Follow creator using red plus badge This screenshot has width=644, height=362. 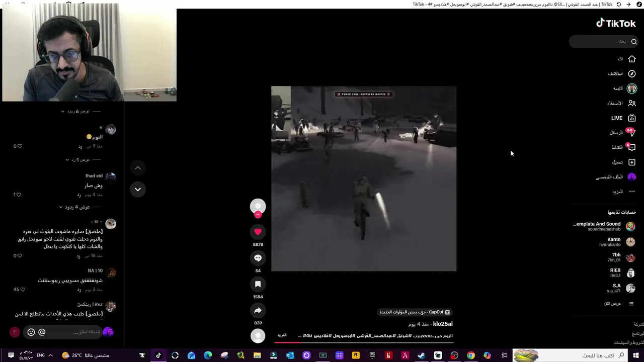[x=258, y=215]
